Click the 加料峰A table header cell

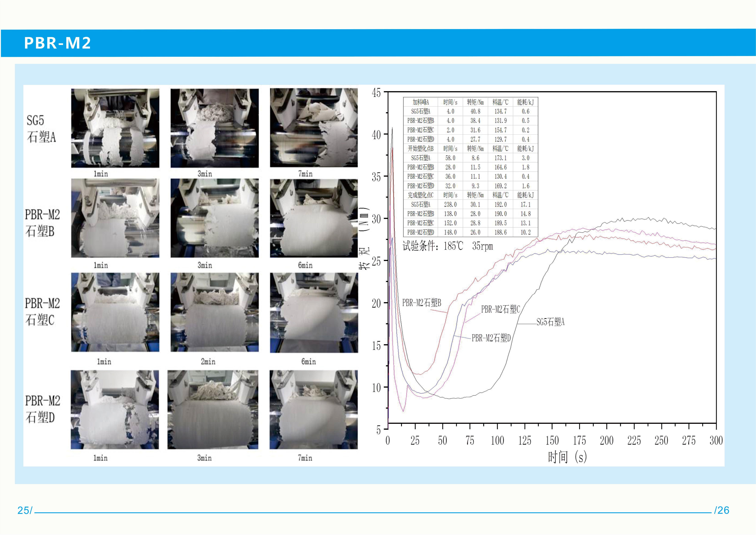pyautogui.click(x=421, y=102)
